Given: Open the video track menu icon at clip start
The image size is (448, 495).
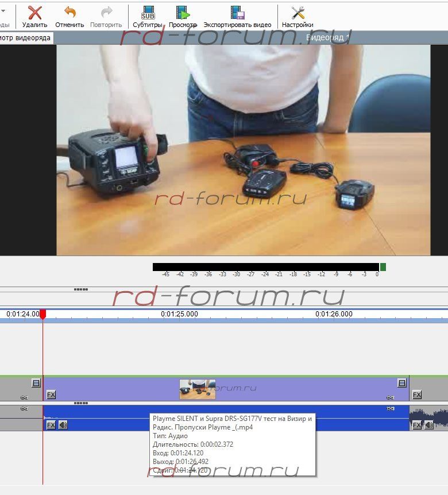Looking at the screenshot, I should [36, 383].
